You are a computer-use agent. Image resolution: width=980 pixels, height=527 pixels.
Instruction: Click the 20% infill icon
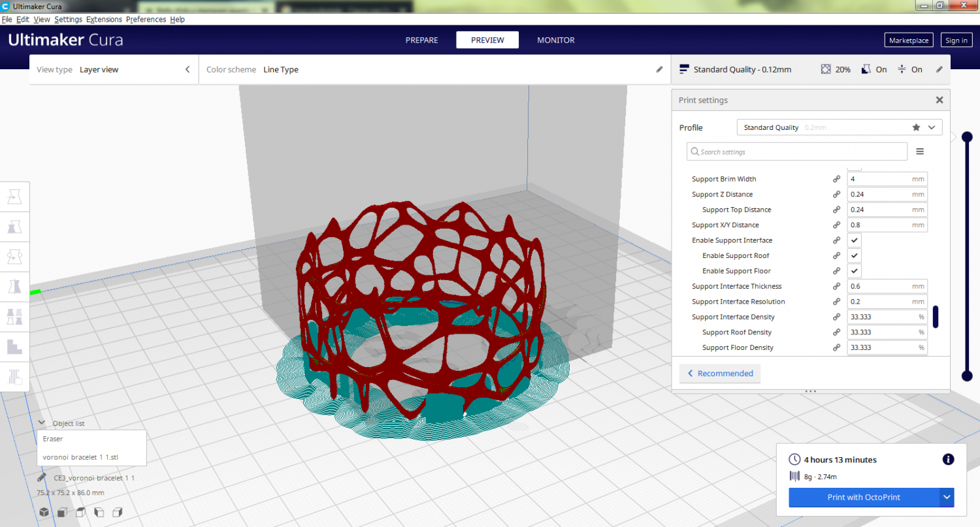click(826, 69)
